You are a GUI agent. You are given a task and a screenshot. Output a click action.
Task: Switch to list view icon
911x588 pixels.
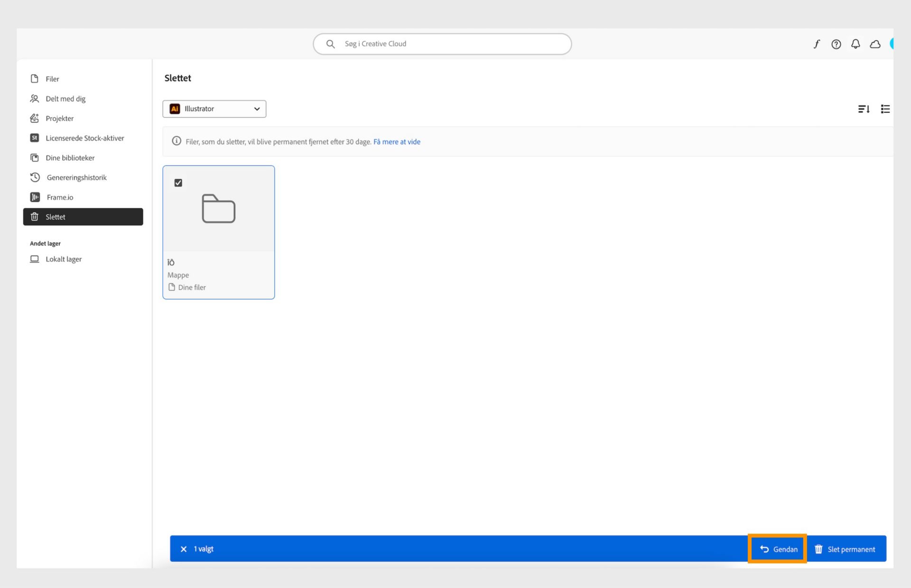point(885,109)
